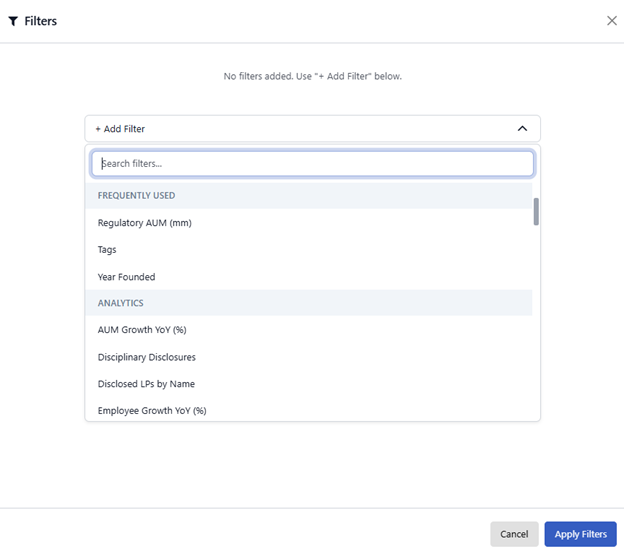
Task: Add the Disciplinary Disclosures filter
Action: [x=147, y=357]
